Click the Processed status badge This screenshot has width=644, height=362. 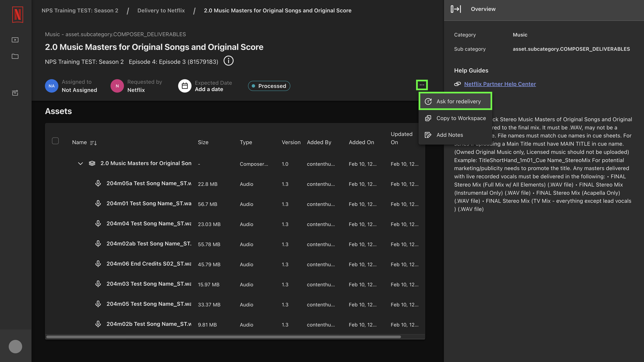(269, 86)
